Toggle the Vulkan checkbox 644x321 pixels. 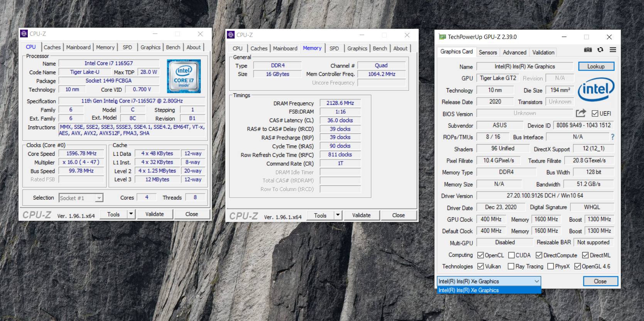pos(480,266)
